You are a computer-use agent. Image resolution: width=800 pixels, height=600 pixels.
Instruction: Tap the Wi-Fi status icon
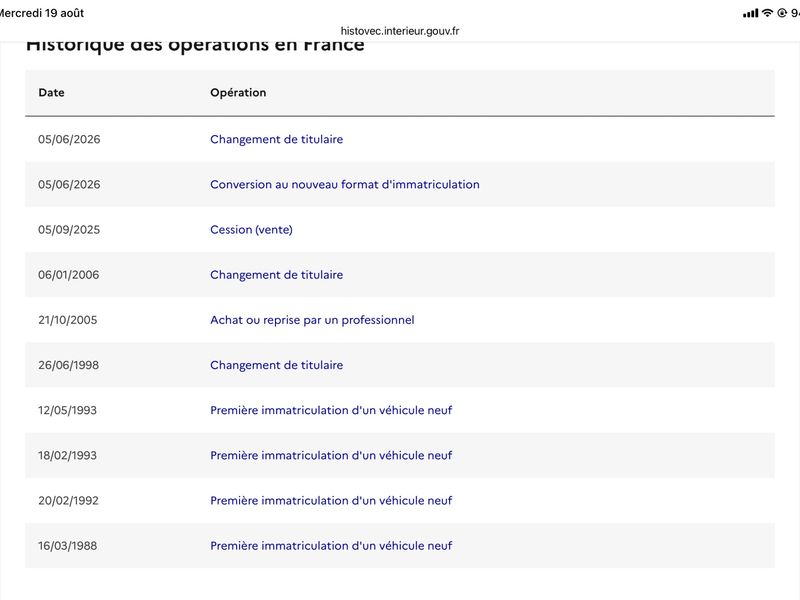pyautogui.click(x=767, y=13)
